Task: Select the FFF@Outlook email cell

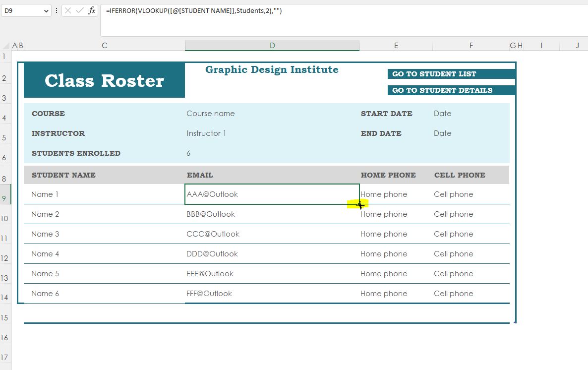Action: (x=272, y=294)
